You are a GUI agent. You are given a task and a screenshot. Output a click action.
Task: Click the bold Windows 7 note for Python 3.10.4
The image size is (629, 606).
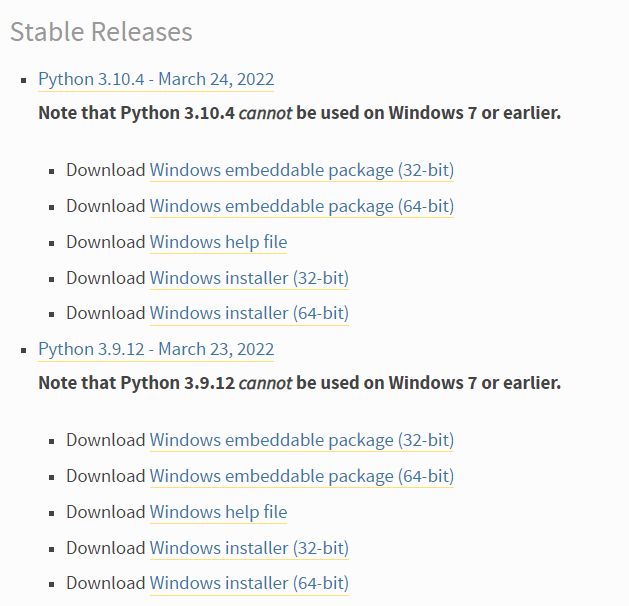(300, 113)
